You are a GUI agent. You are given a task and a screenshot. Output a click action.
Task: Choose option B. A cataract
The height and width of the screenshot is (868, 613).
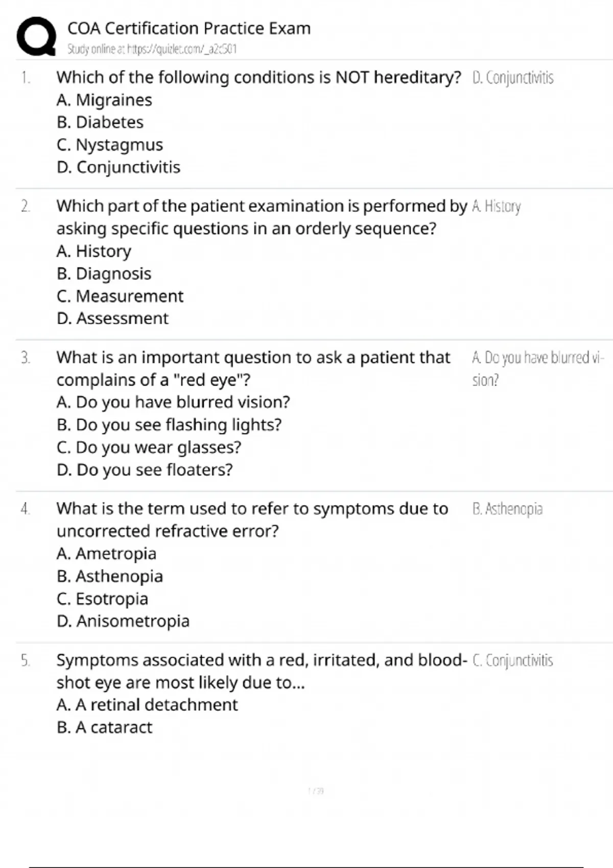tap(105, 727)
